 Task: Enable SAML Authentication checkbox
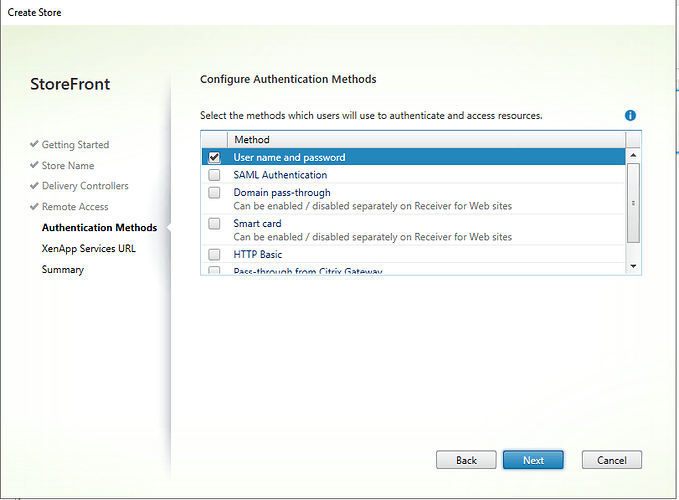(214, 175)
